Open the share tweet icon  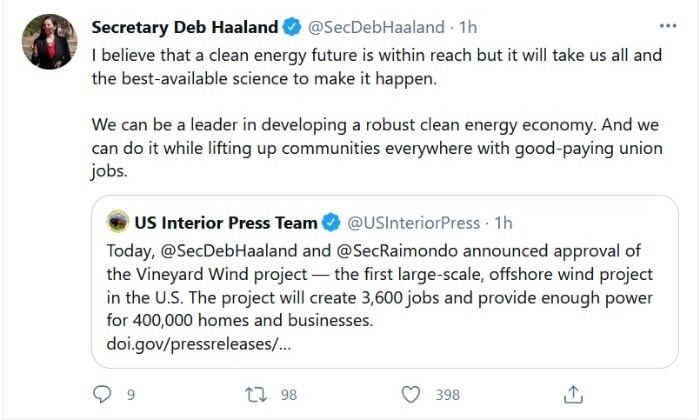coord(573,395)
